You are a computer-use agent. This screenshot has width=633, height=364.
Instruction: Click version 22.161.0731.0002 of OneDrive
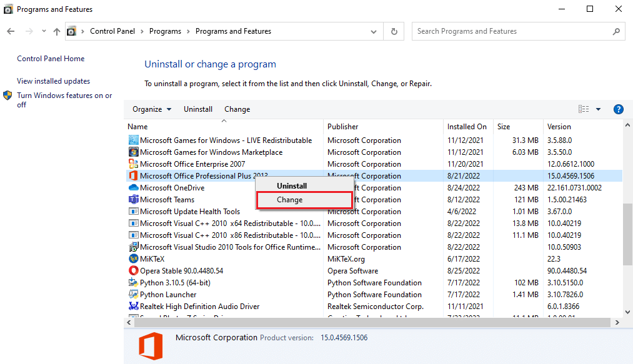574,188
